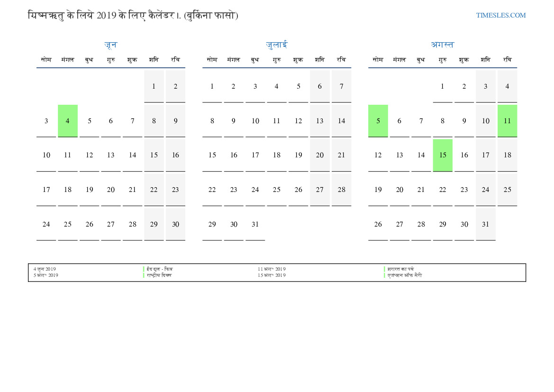554x392 pixels.
Task: Click the 'ईद दुल - फित्र' holiday legend entry
Action: [x=160, y=269]
